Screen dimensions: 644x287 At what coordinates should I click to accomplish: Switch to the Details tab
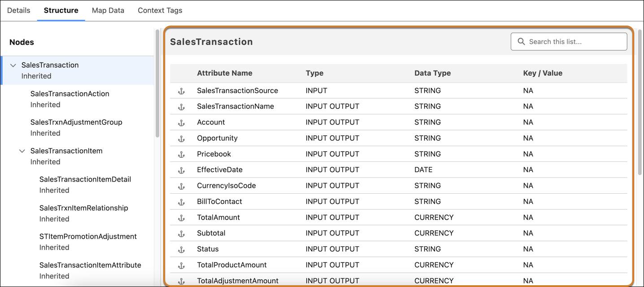[x=18, y=10]
